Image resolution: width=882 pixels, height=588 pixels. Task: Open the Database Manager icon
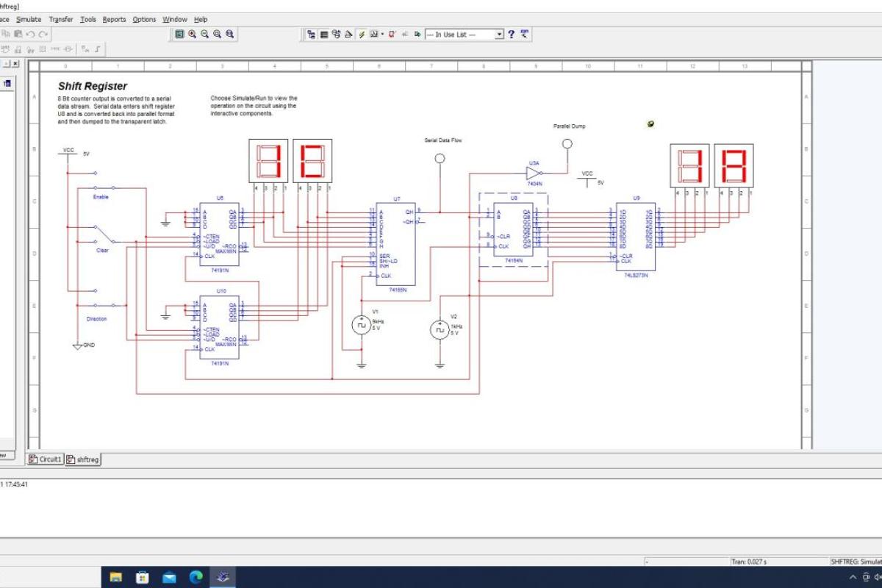[x=336, y=34]
